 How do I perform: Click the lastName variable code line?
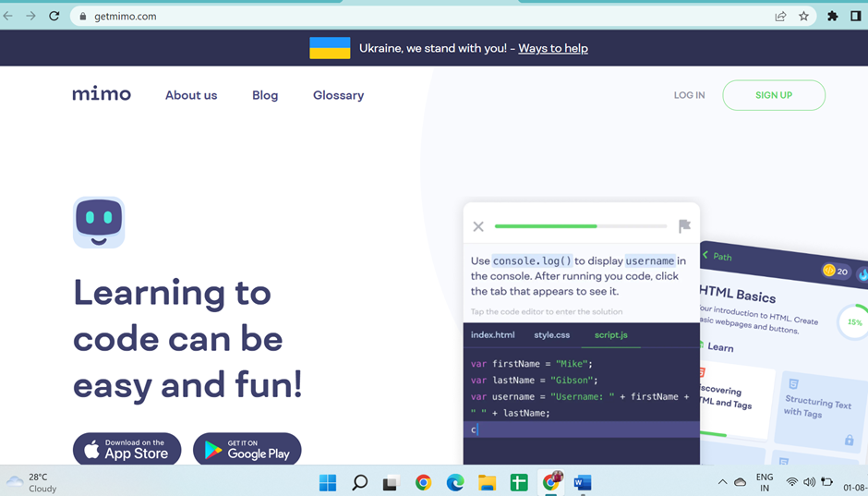coord(535,381)
